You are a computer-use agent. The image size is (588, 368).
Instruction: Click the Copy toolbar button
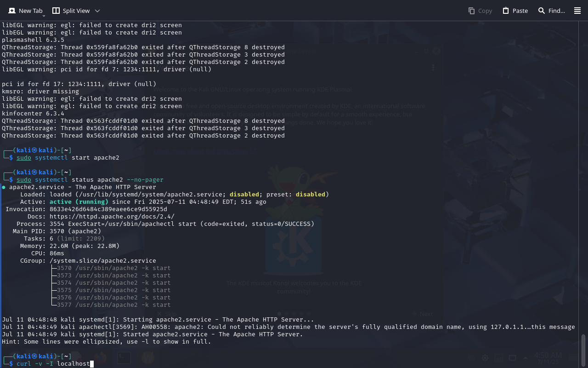[x=480, y=11]
